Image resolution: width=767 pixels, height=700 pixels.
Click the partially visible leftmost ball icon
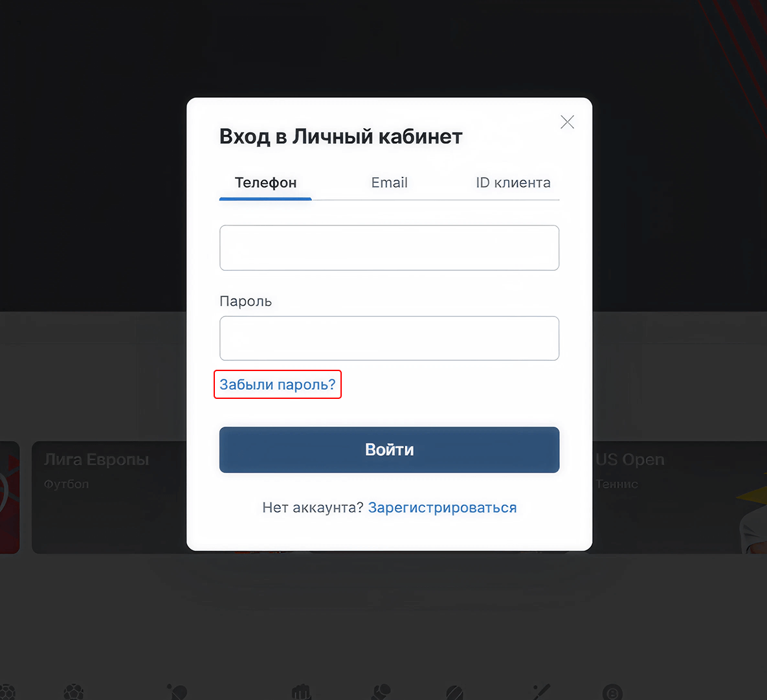coord(7,692)
